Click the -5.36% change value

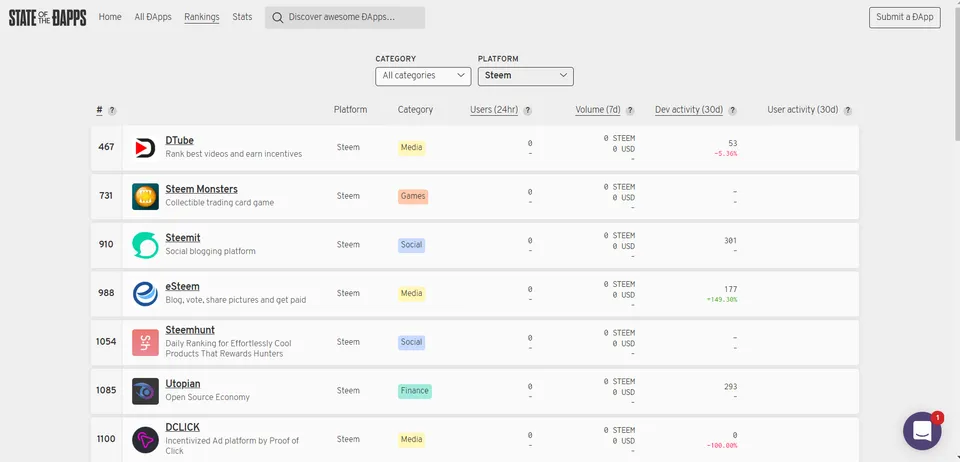[x=726, y=154]
